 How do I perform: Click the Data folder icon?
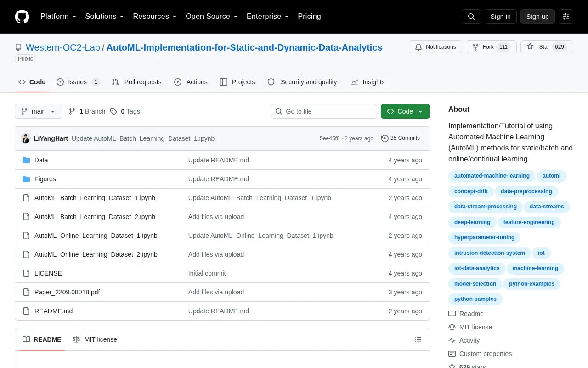pos(26,160)
